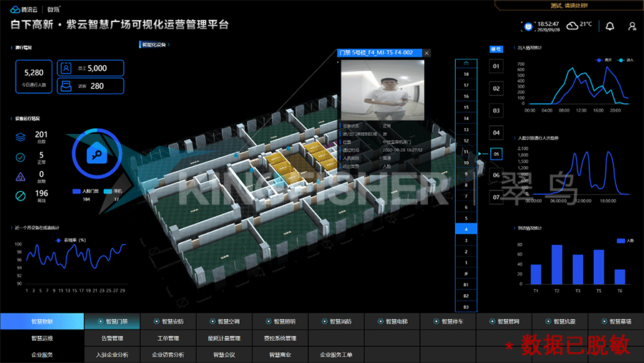644x363 pixels.
Task: Close the door access camera popup
Action: click(x=426, y=53)
